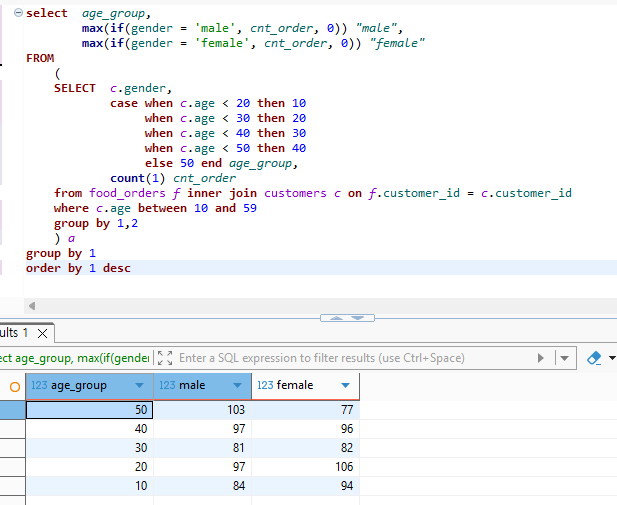This screenshot has width=617, height=505.
Task: Place cursor on 'count(1) cnt_order' line
Action: pos(173,178)
